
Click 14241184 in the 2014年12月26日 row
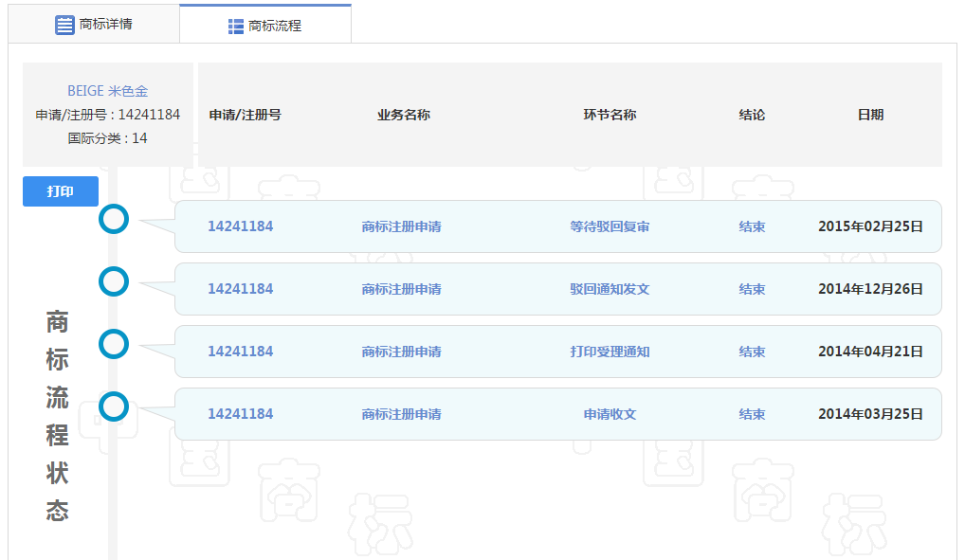241,289
